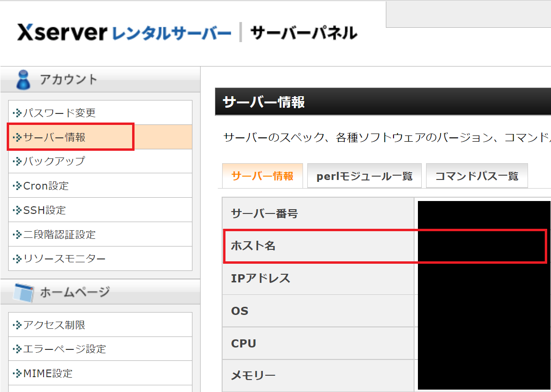Image resolution: width=551 pixels, height=392 pixels.
Task: Open MIME設定 in the sidebar
Action: [100, 373]
